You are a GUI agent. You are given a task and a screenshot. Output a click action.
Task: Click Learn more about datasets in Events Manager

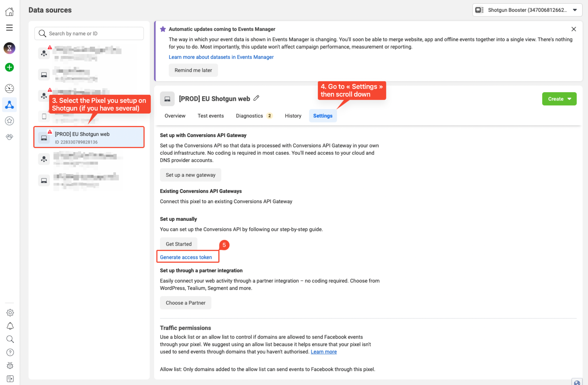click(x=221, y=57)
